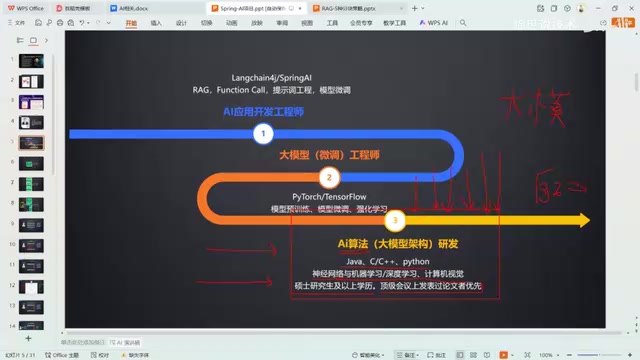The height and width of the screenshot is (360, 640).
Task: Open the 100% zoom level dropdown
Action: (x=549, y=355)
